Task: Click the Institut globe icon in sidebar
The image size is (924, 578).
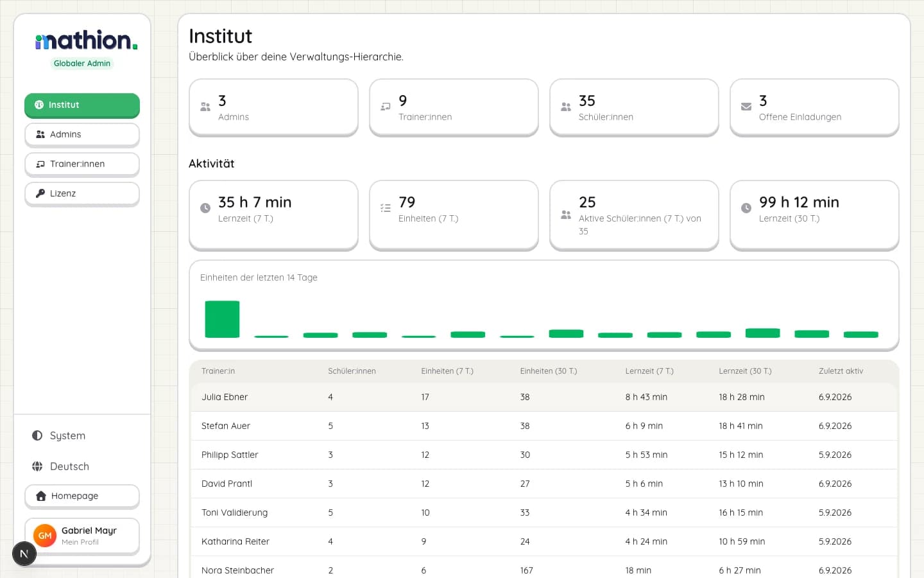Action: 39,105
